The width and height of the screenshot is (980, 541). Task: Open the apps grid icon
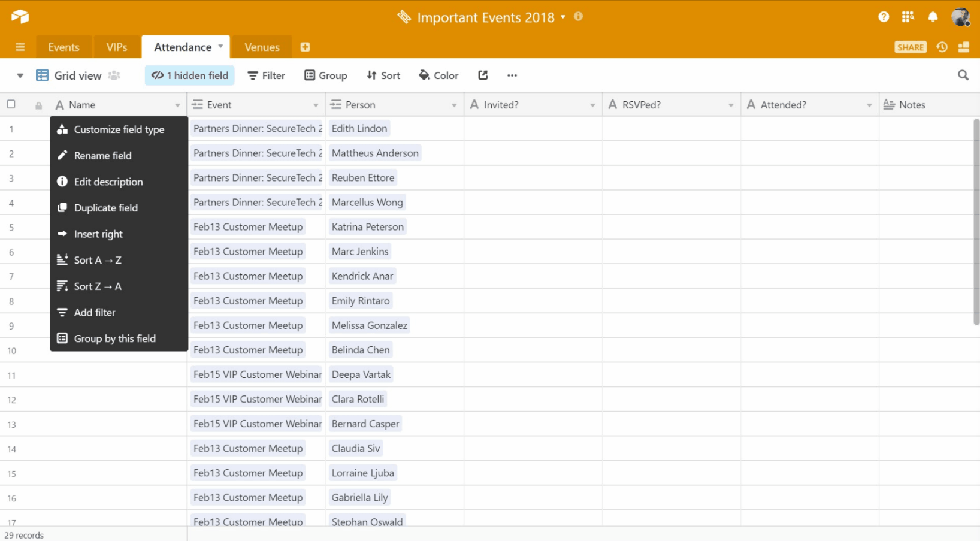pyautogui.click(x=908, y=17)
